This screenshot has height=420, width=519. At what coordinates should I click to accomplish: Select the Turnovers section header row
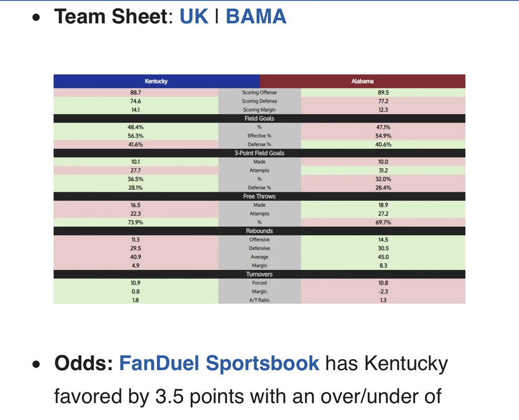click(x=259, y=274)
